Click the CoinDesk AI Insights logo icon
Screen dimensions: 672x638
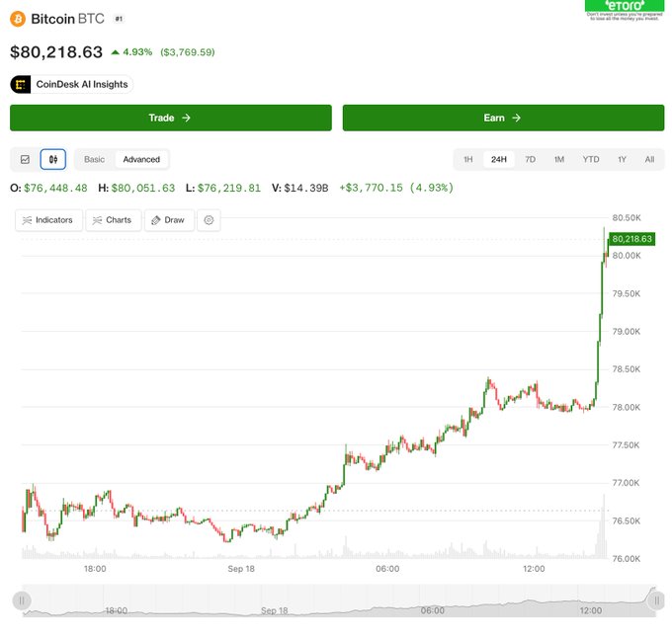[21, 84]
